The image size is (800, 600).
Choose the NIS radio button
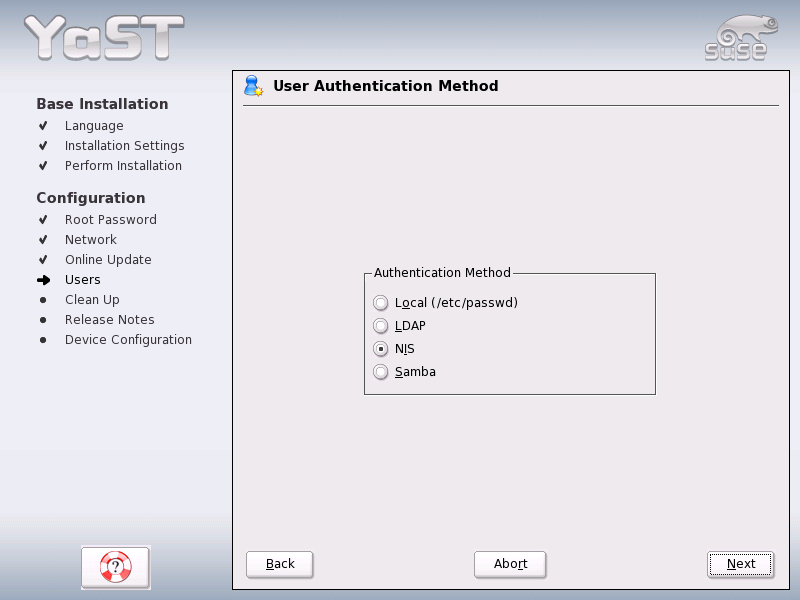tap(380, 349)
